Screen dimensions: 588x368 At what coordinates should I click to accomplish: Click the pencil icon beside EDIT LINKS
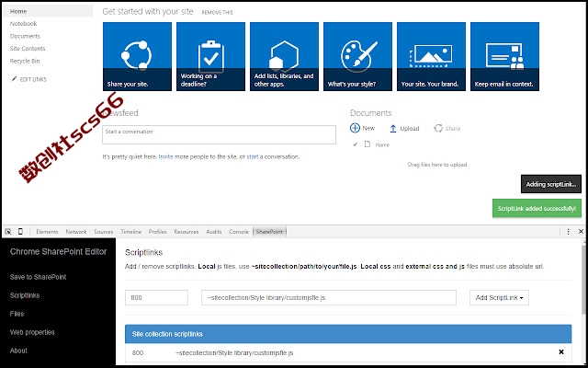[x=15, y=79]
